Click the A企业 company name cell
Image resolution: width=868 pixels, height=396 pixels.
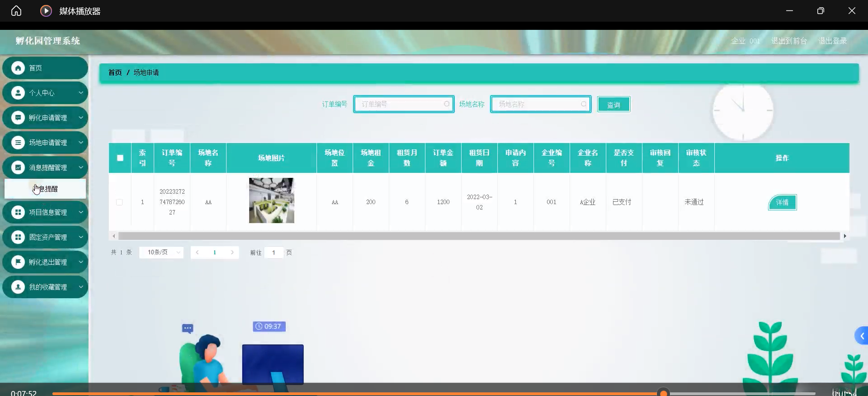tap(588, 202)
